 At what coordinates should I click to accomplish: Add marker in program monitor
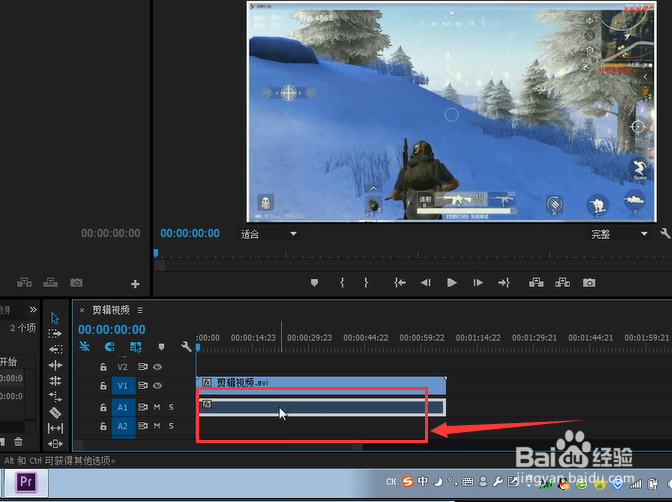pos(314,283)
